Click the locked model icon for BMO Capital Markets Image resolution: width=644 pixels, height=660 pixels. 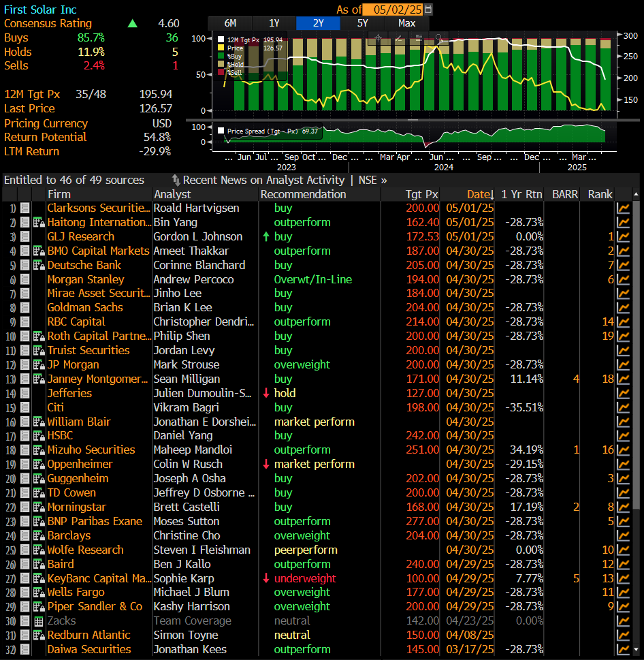[39, 251]
